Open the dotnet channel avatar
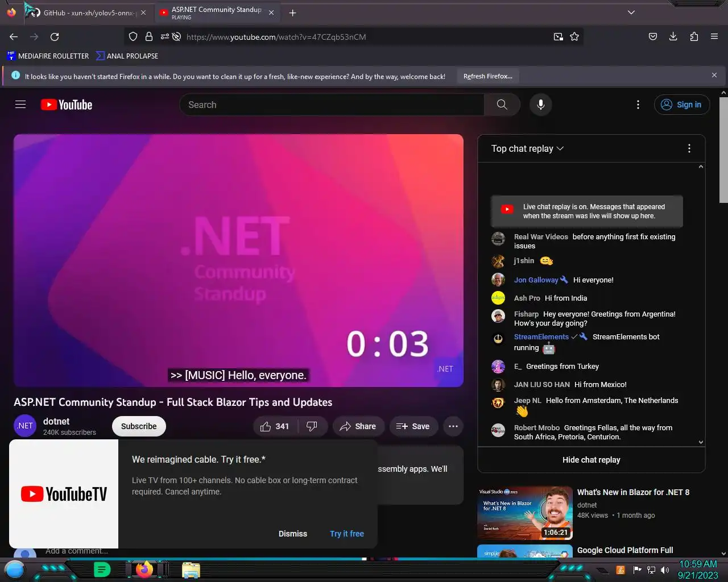728x582 pixels. click(25, 426)
